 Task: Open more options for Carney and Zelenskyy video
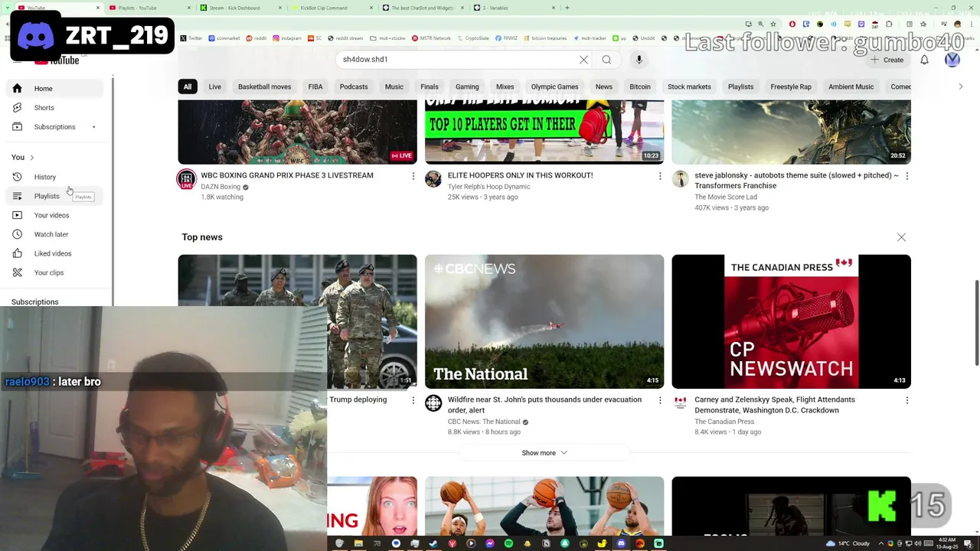click(907, 400)
